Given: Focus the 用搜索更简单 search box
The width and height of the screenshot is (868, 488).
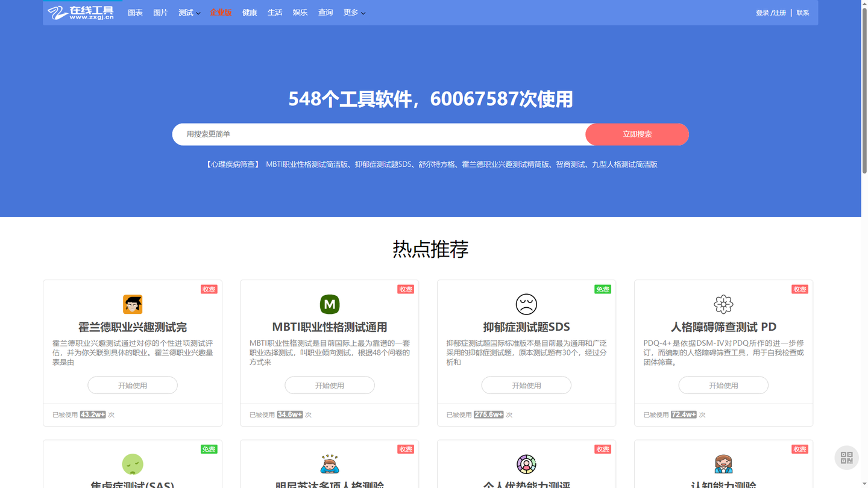Looking at the screenshot, I should 379,134.
